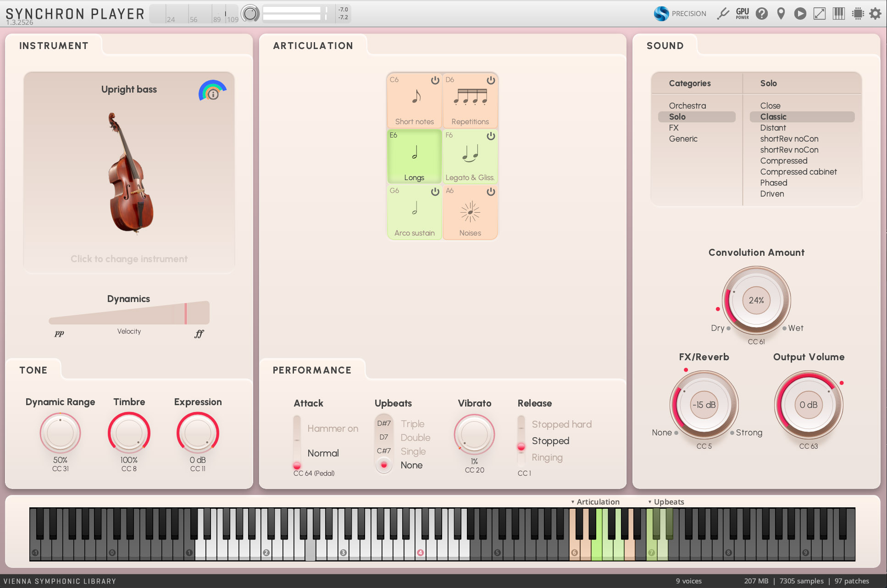Open the Sound tab

tap(665, 46)
